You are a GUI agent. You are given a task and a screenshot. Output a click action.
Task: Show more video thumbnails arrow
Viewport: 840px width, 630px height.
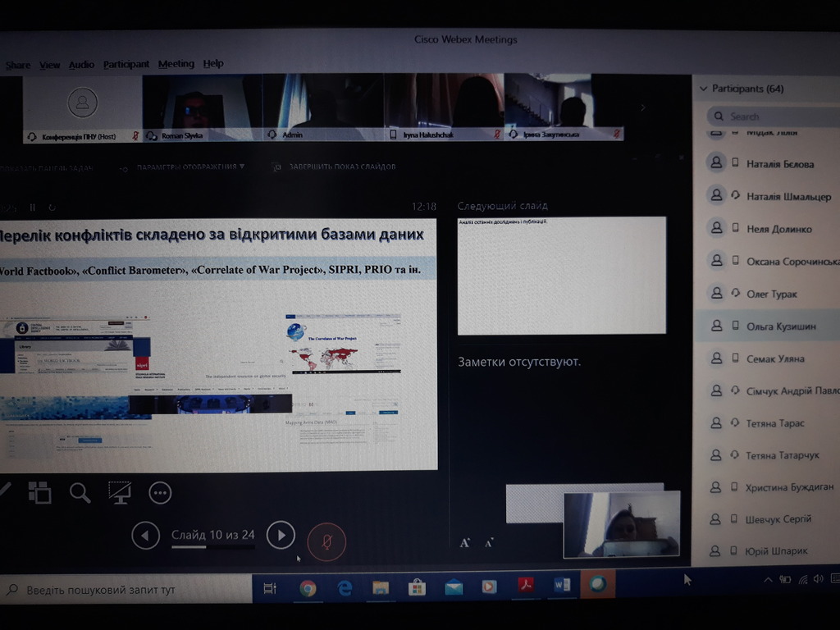[643, 107]
